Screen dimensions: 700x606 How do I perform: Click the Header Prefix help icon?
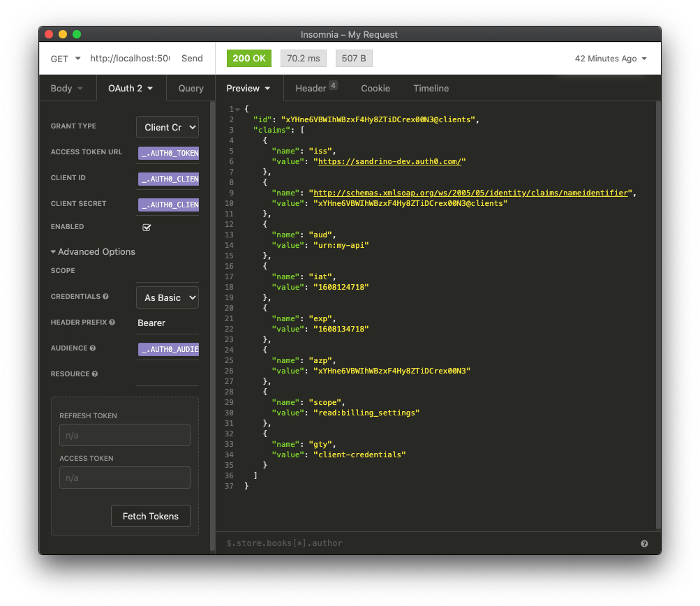coord(112,323)
